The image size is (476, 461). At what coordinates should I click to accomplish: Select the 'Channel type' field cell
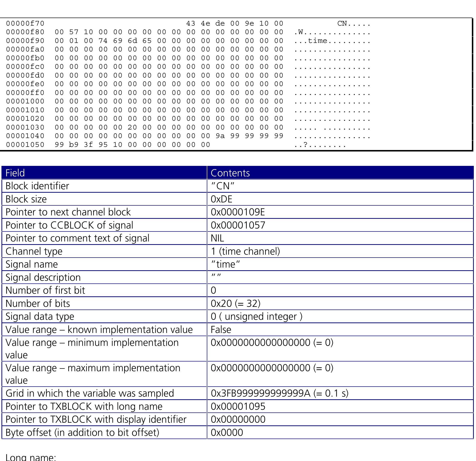(104, 251)
